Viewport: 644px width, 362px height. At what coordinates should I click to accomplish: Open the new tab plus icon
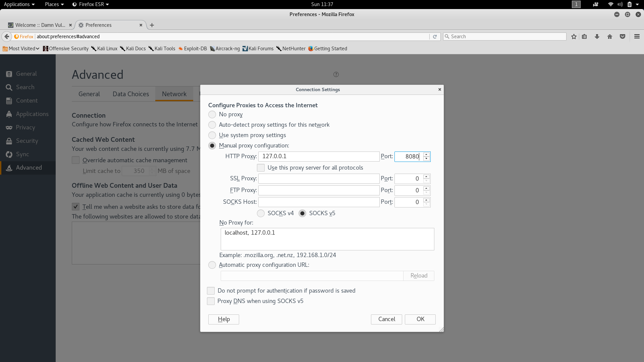pos(152,25)
